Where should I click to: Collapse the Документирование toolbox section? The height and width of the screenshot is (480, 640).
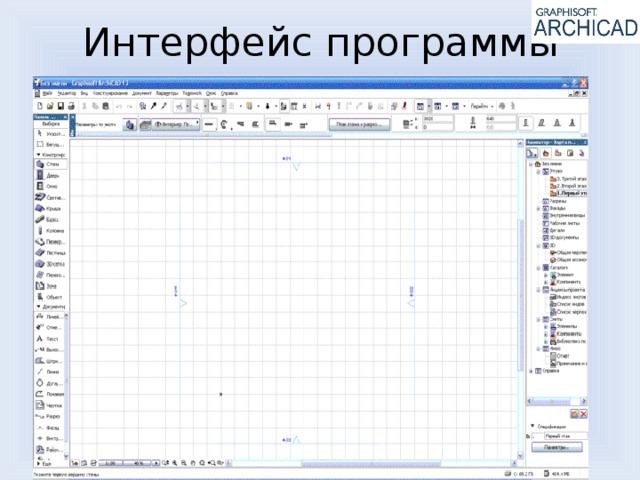(38, 306)
